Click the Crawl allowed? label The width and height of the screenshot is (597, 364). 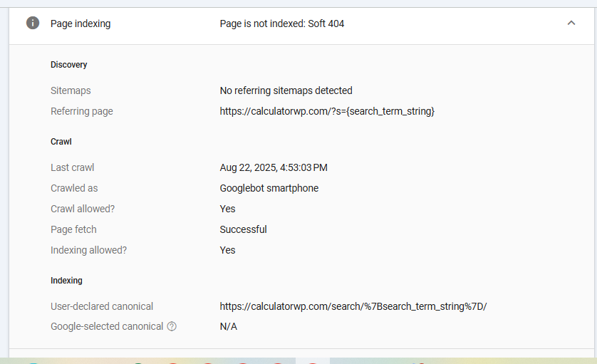coord(83,209)
